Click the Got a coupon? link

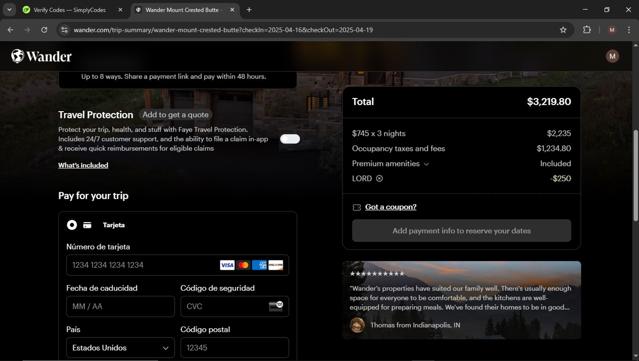coord(391,207)
